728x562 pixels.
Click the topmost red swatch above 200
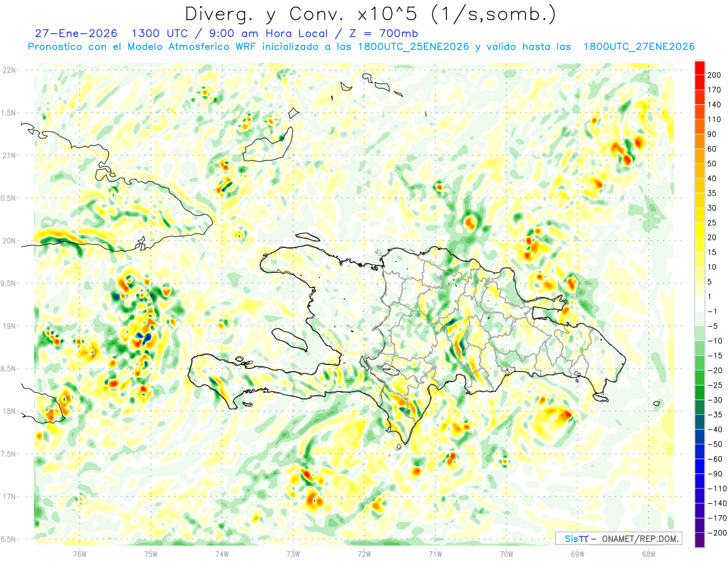point(700,67)
